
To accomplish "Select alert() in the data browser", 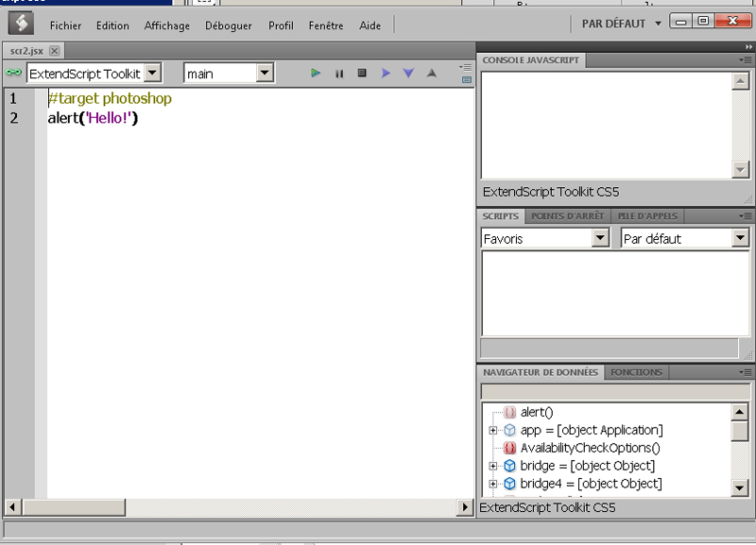I will (x=537, y=412).
